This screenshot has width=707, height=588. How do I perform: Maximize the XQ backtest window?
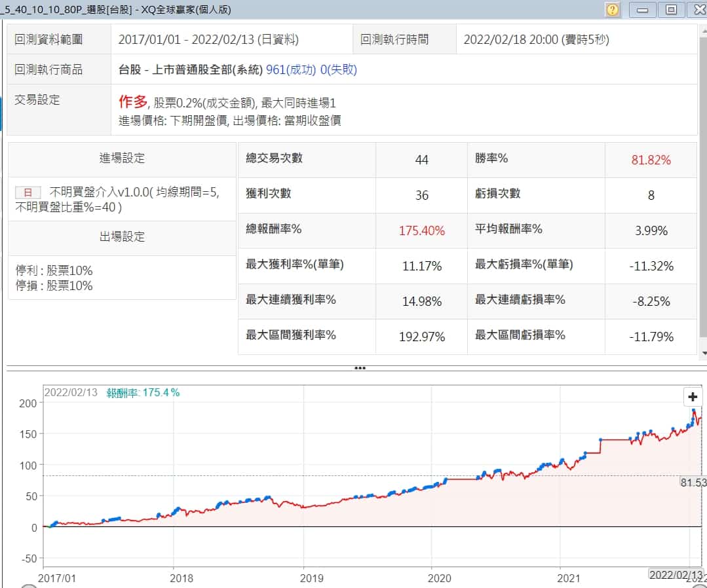click(671, 9)
